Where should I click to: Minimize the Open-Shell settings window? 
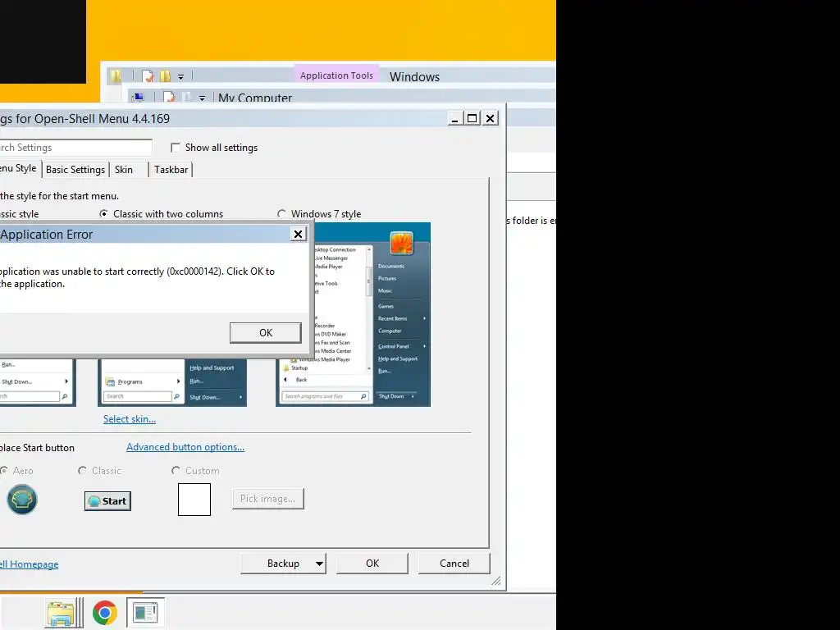pos(454,118)
